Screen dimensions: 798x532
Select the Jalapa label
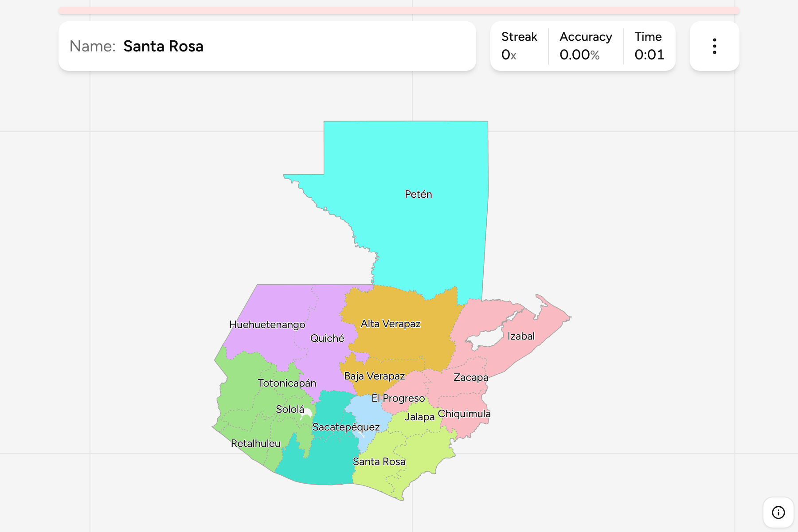(419, 417)
